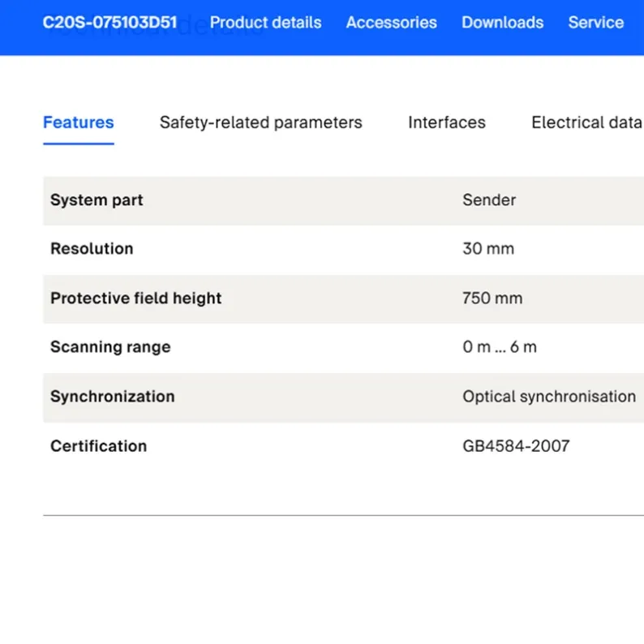Click the Synchronization row label
The image size is (644, 644).
pos(113,397)
